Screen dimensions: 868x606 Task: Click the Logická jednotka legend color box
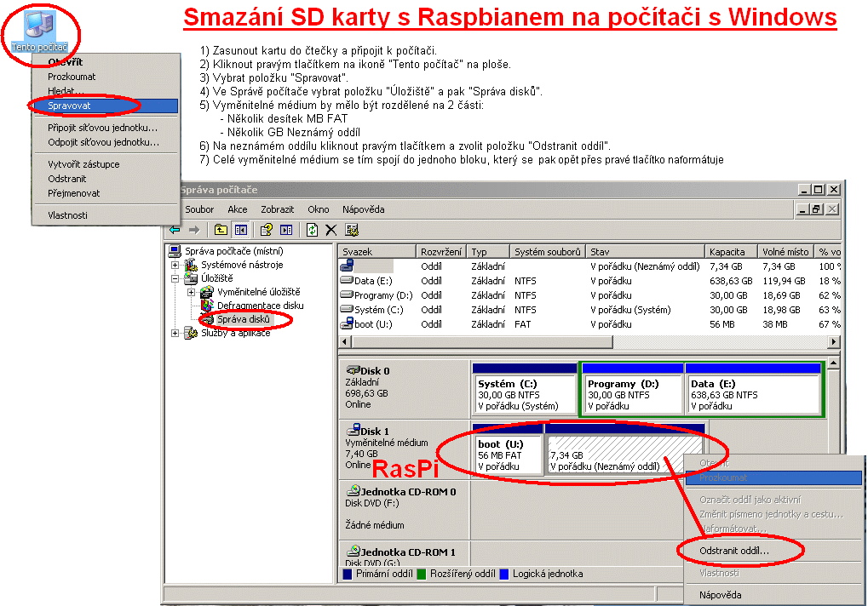coord(504,574)
